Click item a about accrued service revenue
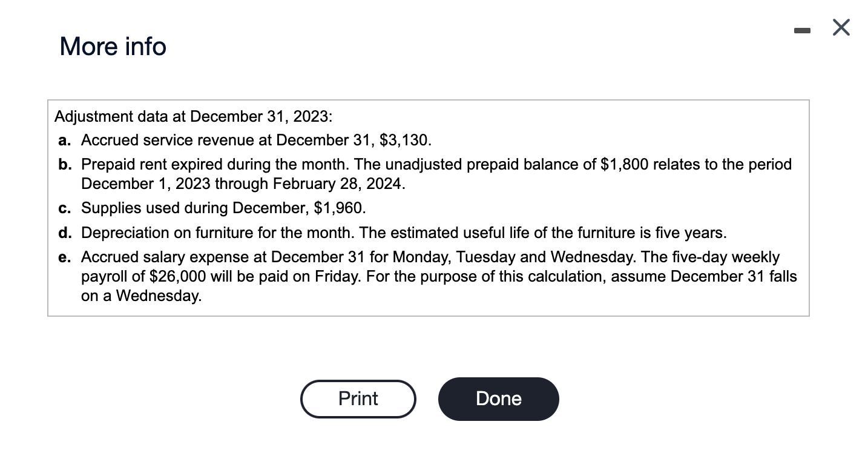Image resolution: width=868 pixels, height=453 pixels. (245, 140)
